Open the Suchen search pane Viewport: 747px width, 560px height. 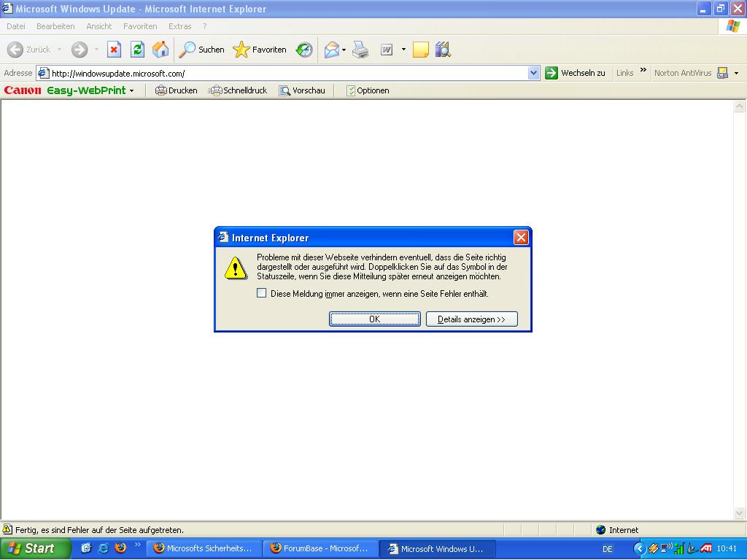click(x=201, y=50)
